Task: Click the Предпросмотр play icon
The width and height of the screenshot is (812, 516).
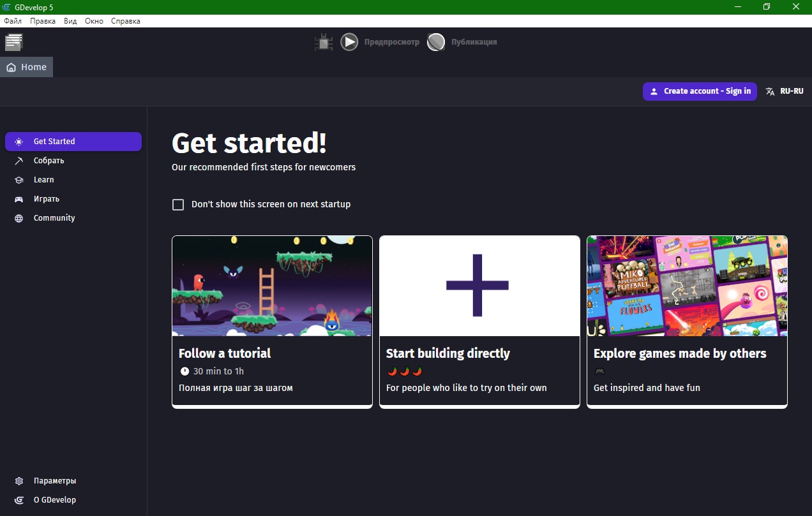Action: pos(349,42)
